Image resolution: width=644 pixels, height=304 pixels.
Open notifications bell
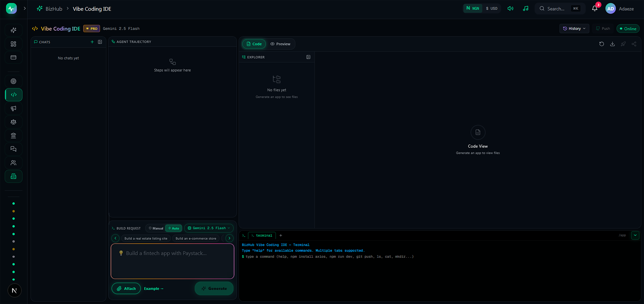[595, 9]
